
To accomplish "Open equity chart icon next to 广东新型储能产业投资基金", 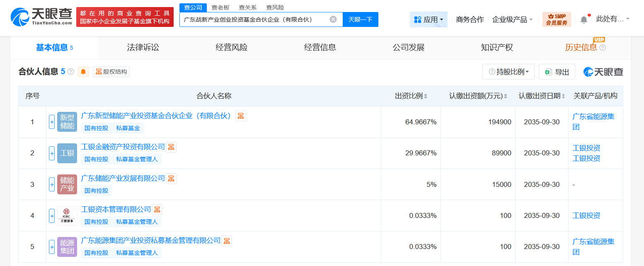I will (x=240, y=116).
